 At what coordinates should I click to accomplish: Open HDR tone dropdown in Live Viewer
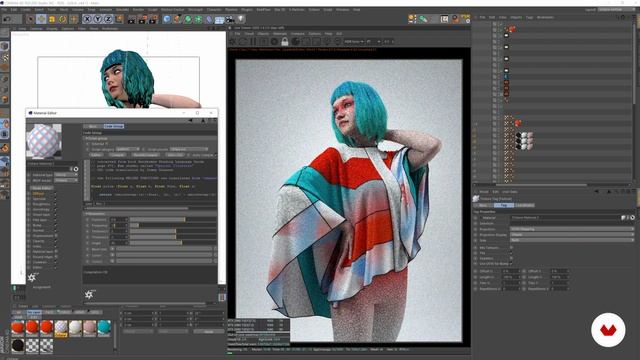(353, 42)
